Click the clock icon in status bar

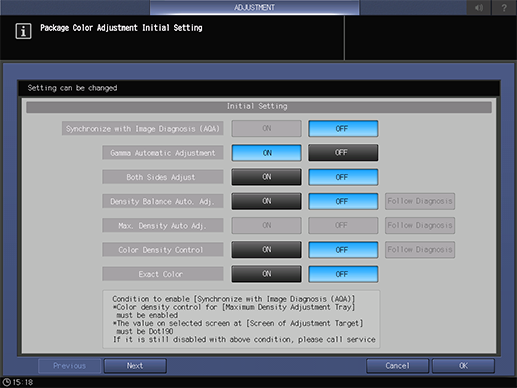tap(6, 382)
